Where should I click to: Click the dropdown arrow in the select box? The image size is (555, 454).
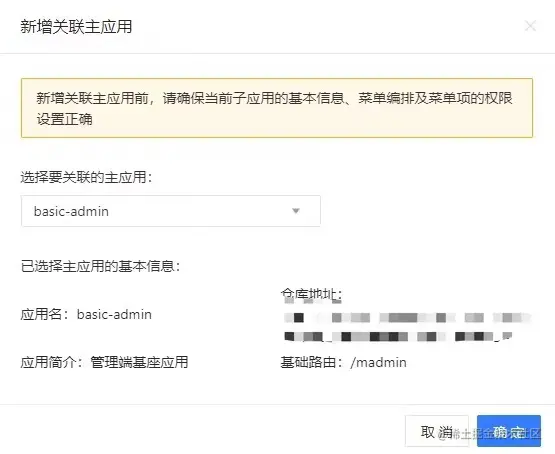(296, 211)
